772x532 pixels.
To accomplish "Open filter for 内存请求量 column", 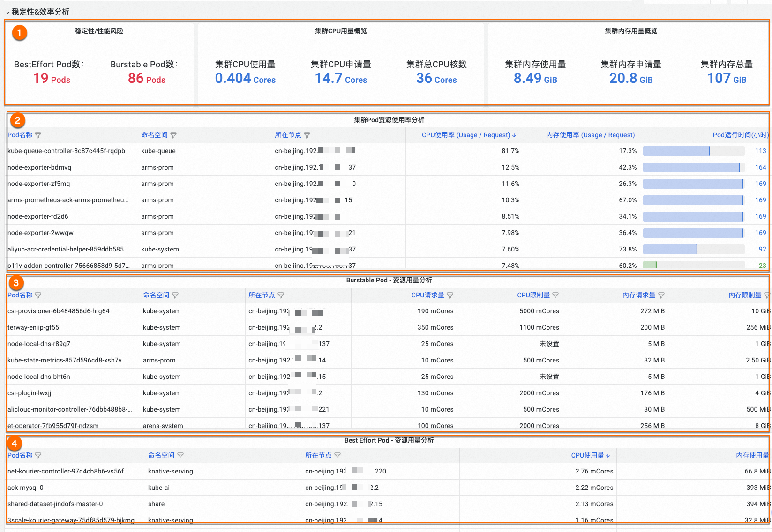I will coord(661,296).
